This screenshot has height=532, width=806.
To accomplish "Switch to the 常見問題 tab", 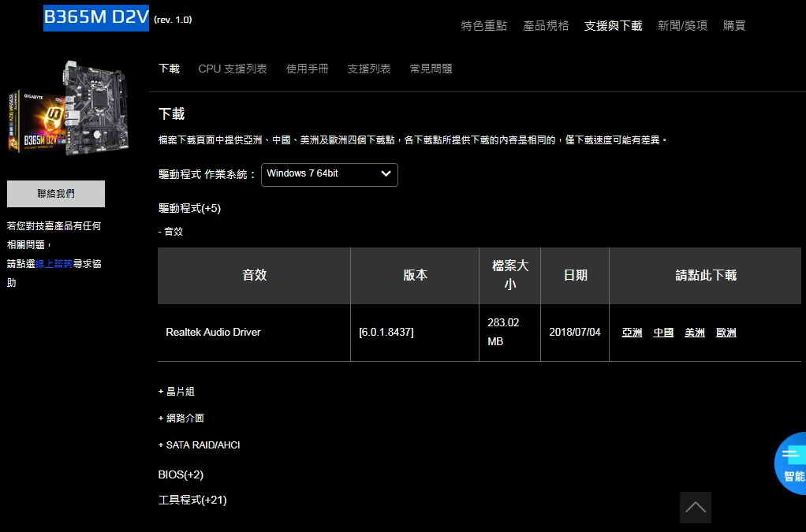I will (x=431, y=69).
